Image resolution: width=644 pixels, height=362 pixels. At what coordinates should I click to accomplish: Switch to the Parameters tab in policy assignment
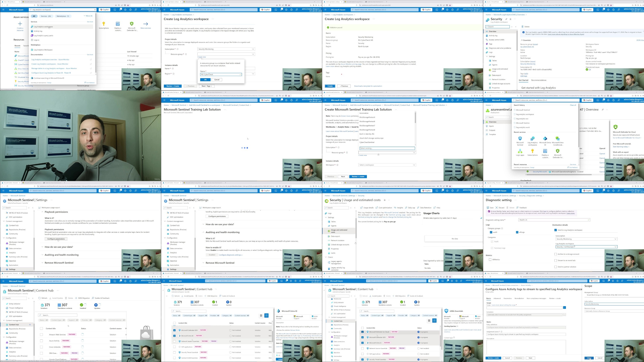click(x=508, y=298)
